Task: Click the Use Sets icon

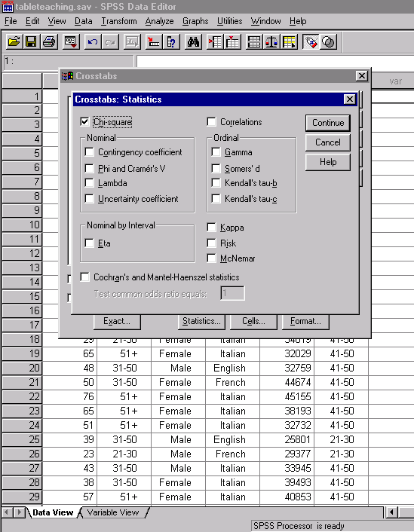Action: [329, 42]
